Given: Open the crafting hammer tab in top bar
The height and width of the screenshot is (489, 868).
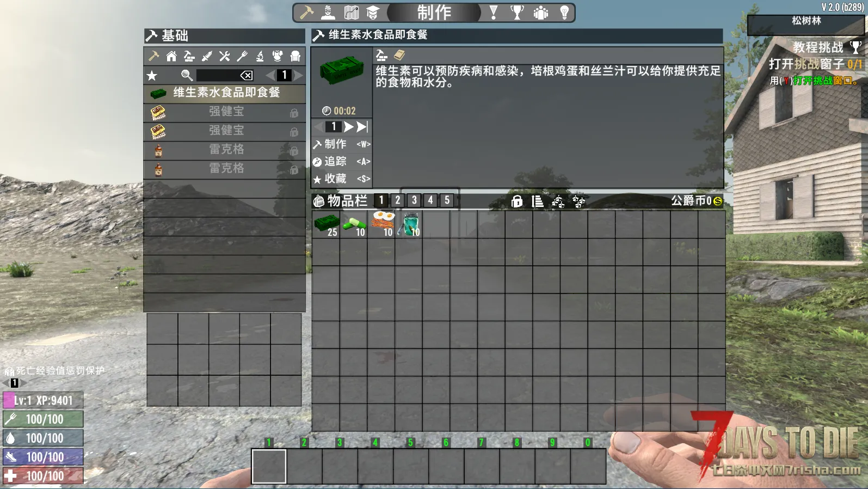Looking at the screenshot, I should pos(307,12).
